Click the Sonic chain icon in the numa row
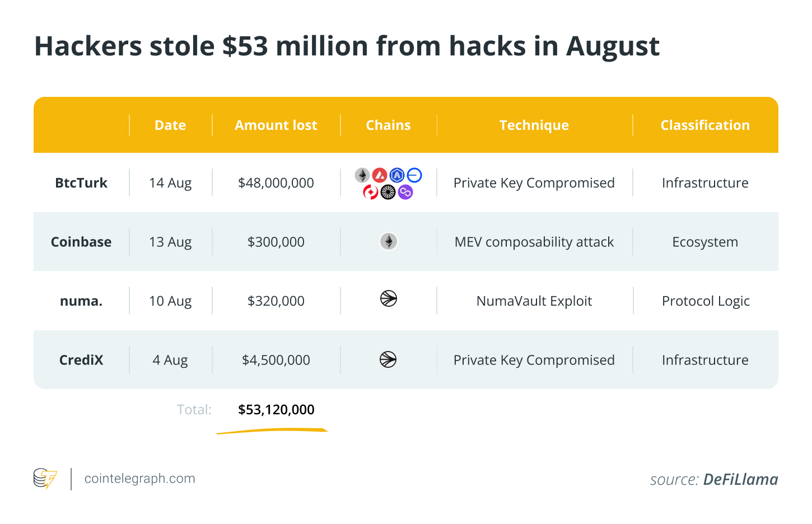 click(x=389, y=299)
